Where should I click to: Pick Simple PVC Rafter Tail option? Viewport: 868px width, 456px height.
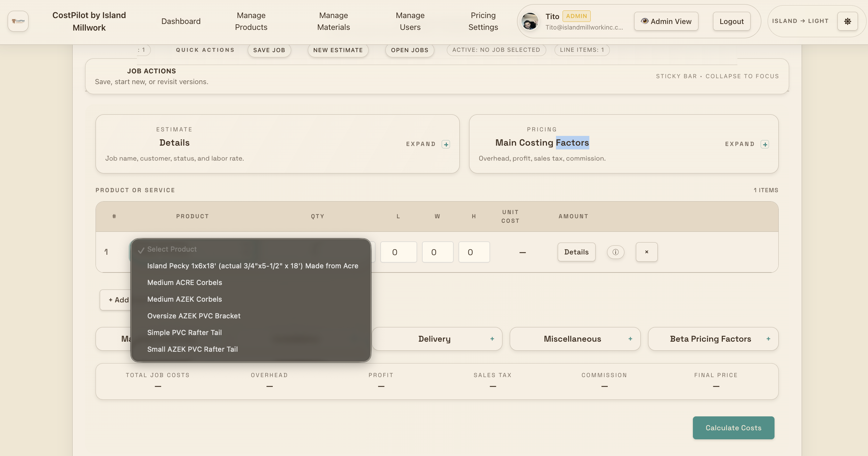click(x=251, y=333)
